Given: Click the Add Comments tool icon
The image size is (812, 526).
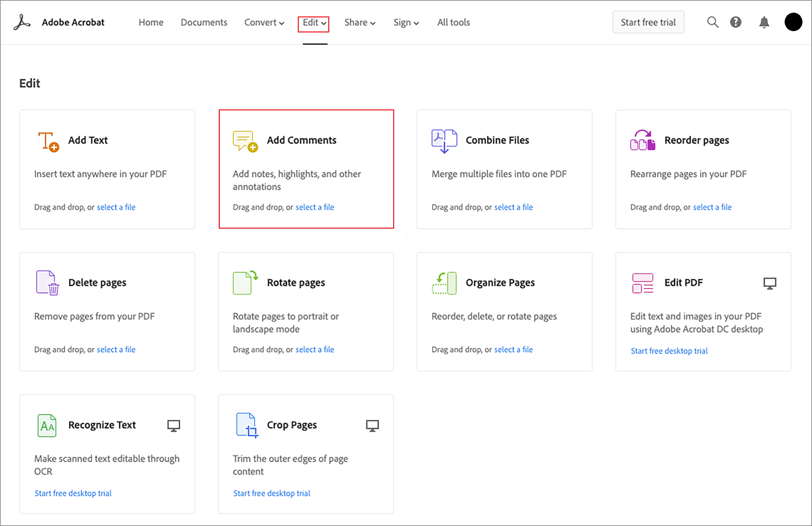Looking at the screenshot, I should pyautogui.click(x=244, y=140).
